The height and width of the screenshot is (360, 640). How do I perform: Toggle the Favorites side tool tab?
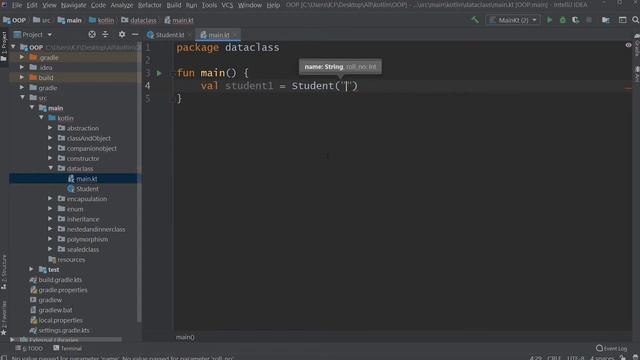(4, 318)
